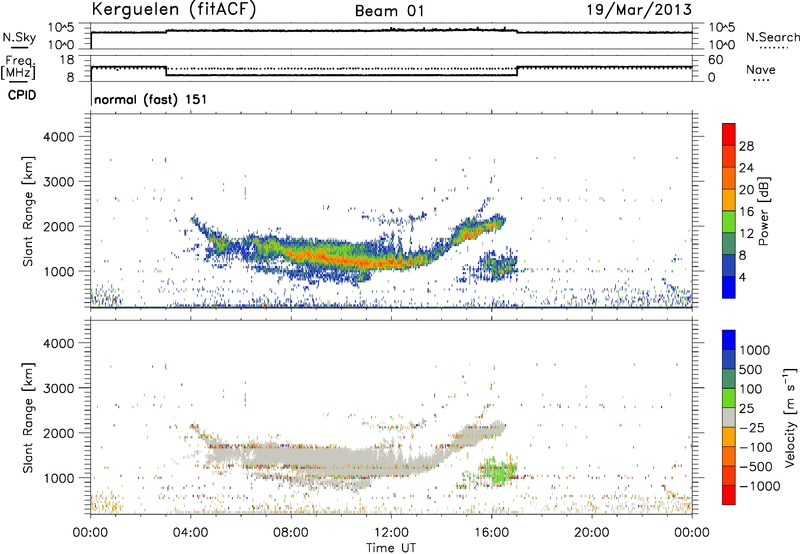Click the "N.Sky" legend label
The width and height of the screenshot is (800, 554).
coord(19,37)
